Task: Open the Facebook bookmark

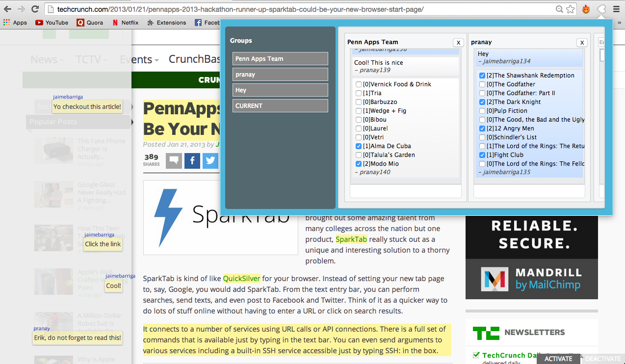Action: pos(207,23)
